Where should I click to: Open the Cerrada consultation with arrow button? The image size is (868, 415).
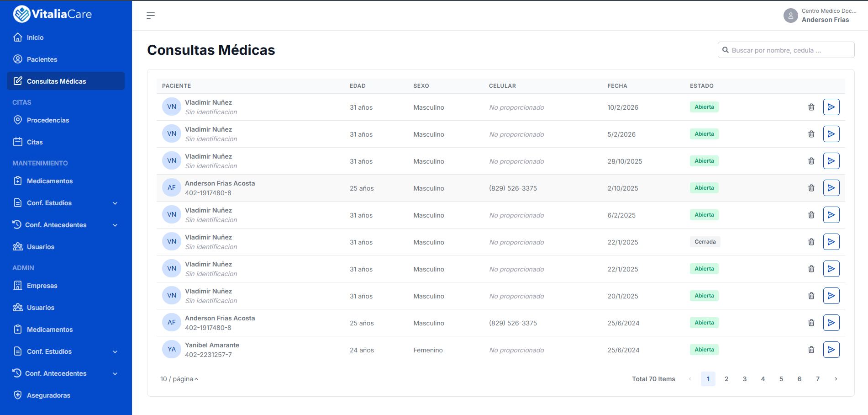point(831,242)
